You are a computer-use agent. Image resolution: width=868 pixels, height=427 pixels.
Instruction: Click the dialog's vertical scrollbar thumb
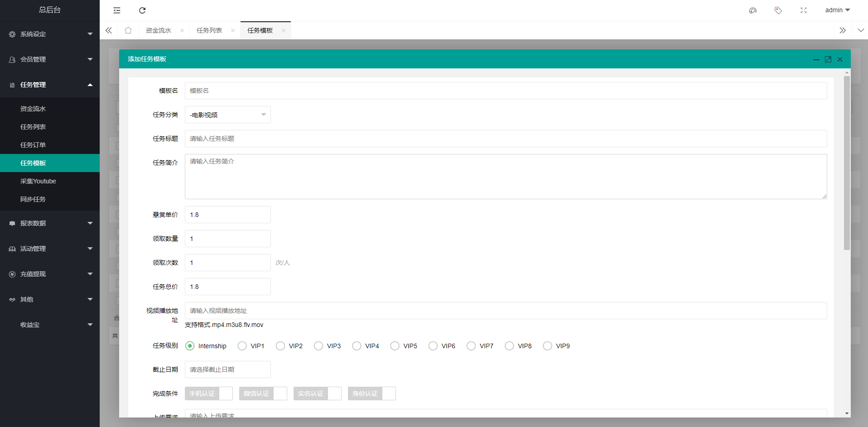click(x=847, y=163)
